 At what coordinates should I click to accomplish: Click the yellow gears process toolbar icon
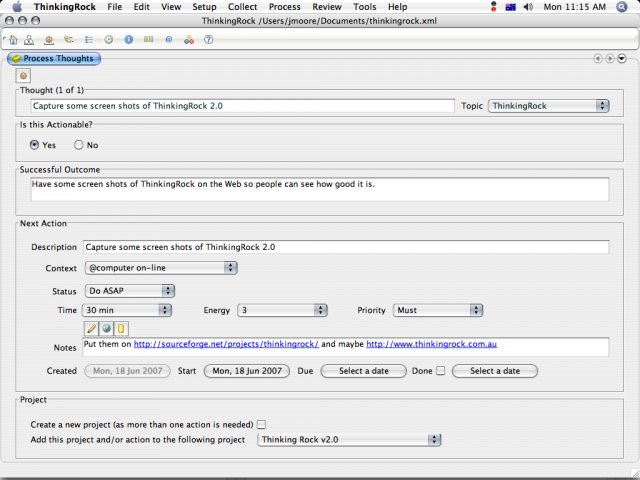[x=69, y=40]
